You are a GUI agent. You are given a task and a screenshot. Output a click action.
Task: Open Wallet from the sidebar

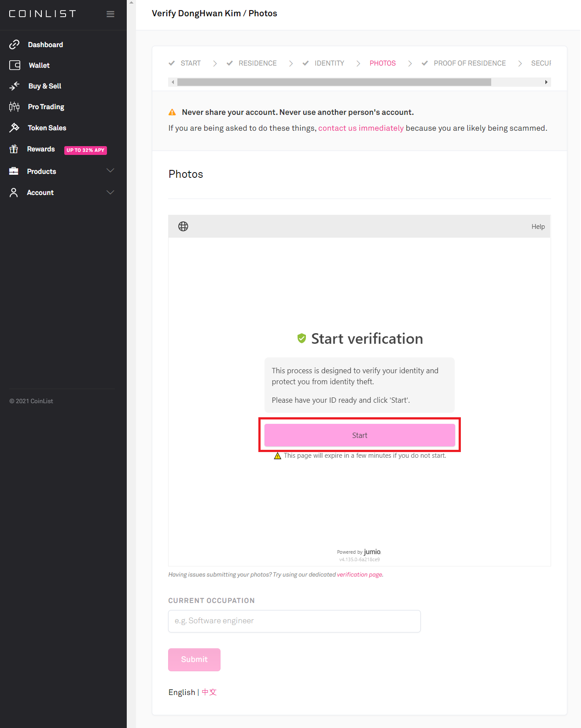tap(39, 65)
